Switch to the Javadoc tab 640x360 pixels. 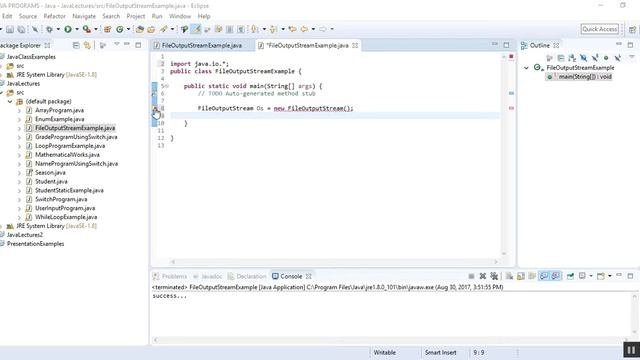coord(208,276)
